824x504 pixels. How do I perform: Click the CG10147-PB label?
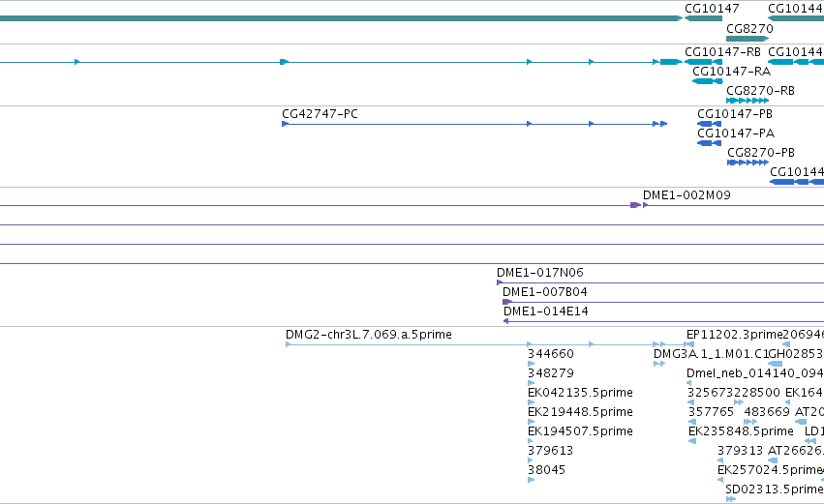click(x=735, y=114)
